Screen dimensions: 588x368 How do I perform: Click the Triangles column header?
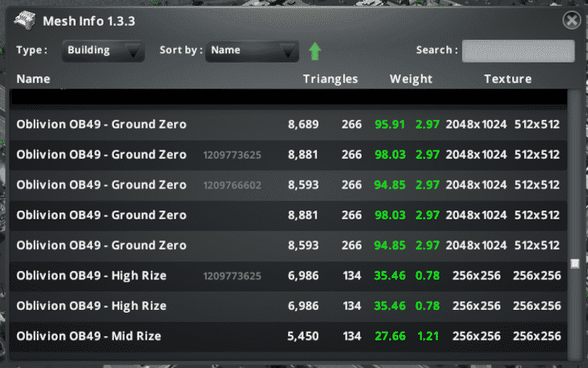pyautogui.click(x=330, y=79)
